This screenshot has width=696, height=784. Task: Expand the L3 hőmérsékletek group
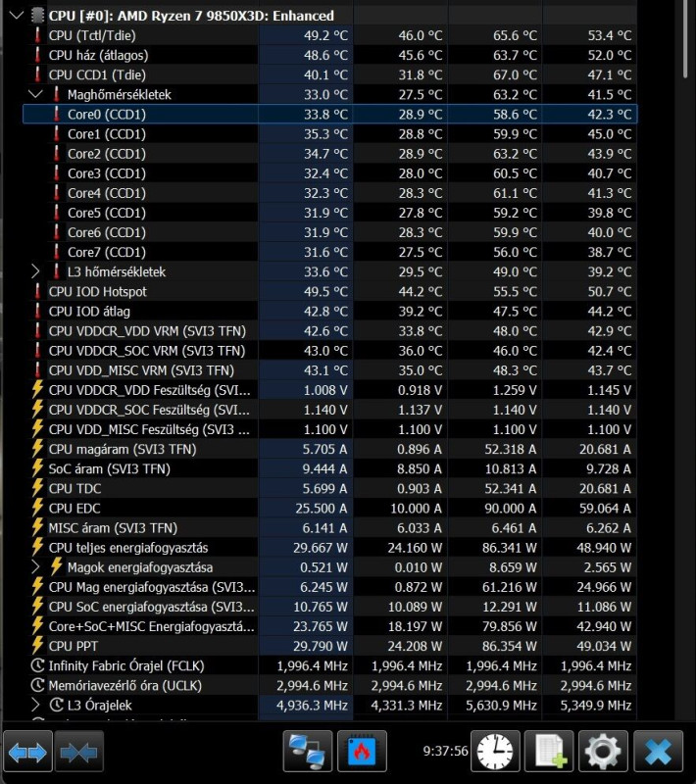pos(35,271)
